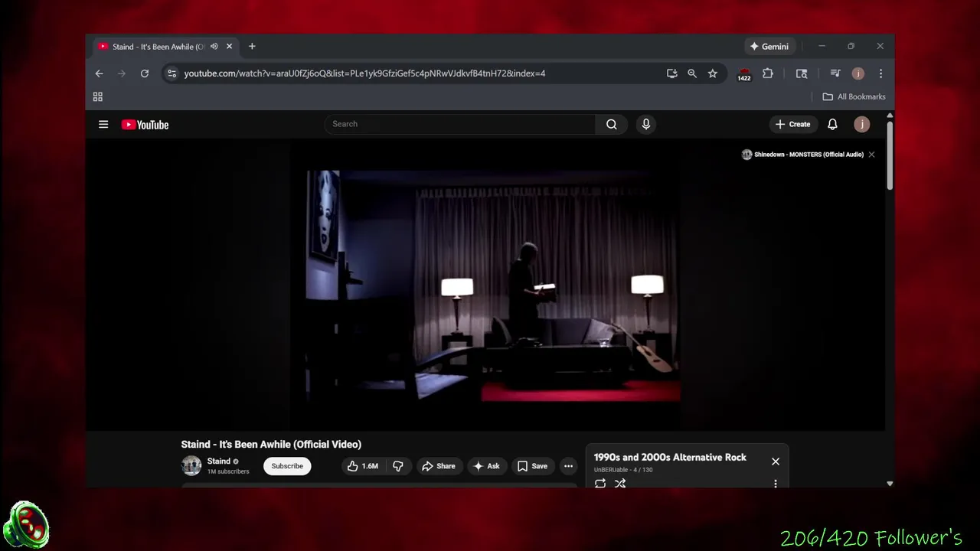Click the search magnifier button

point(612,124)
